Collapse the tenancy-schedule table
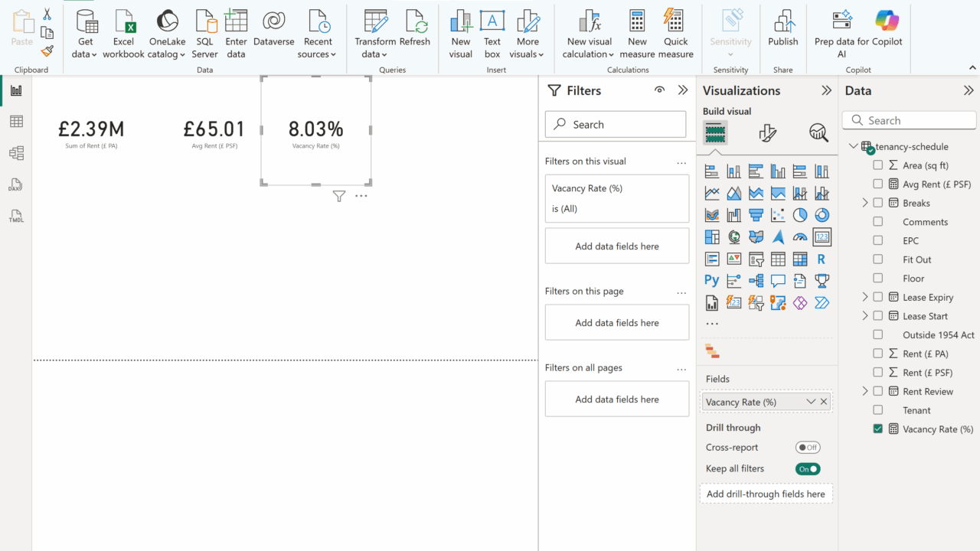 [853, 146]
